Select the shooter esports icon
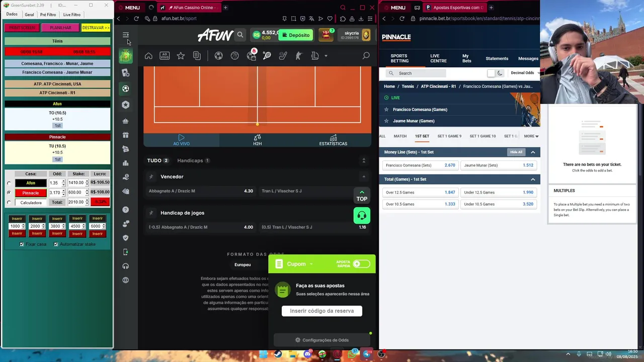This screenshot has height=362, width=644. (299, 56)
